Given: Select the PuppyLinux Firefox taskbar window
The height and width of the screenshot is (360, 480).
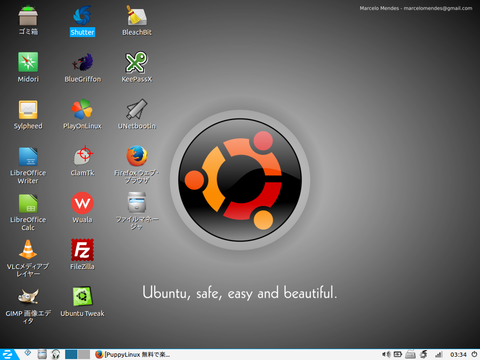Looking at the screenshot, I should pyautogui.click(x=132, y=354).
